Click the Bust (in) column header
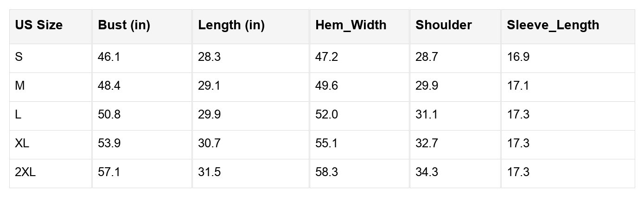The image size is (644, 197). point(124,25)
